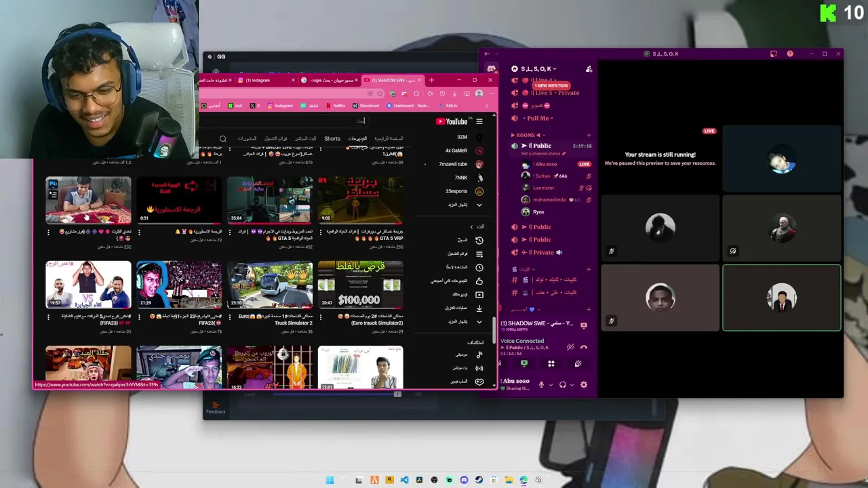This screenshot has height=488, width=868.
Task: Click Set a channel status link
Action: click(x=542, y=154)
